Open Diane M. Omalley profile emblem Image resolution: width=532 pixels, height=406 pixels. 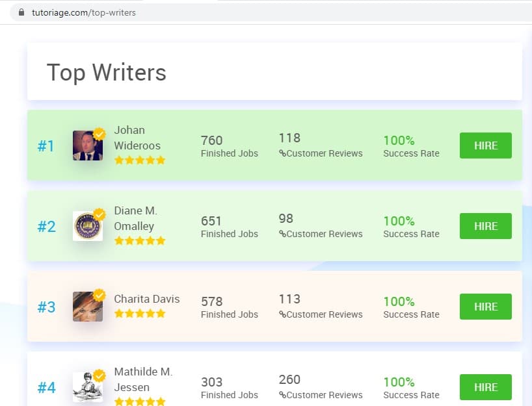coord(88,226)
